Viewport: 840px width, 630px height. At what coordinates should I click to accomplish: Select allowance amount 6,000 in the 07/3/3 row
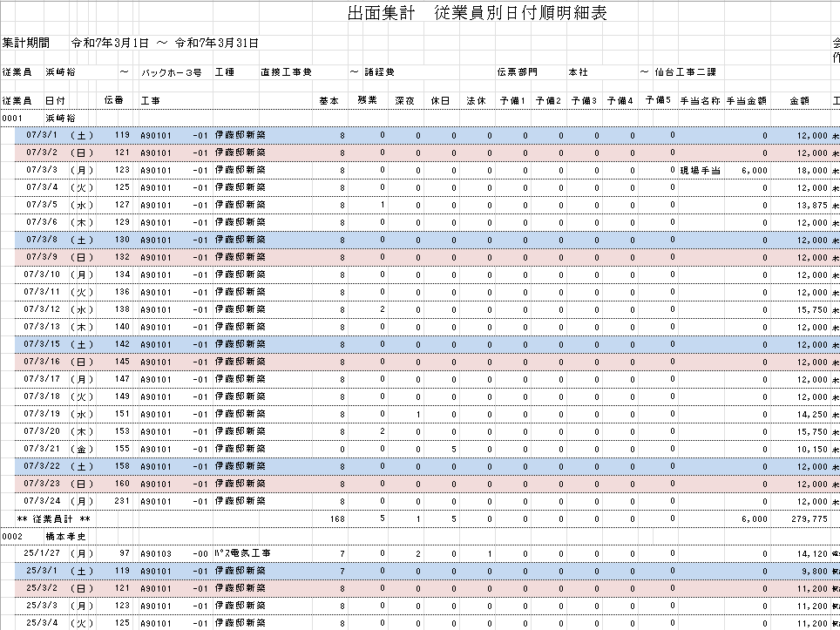pos(755,171)
